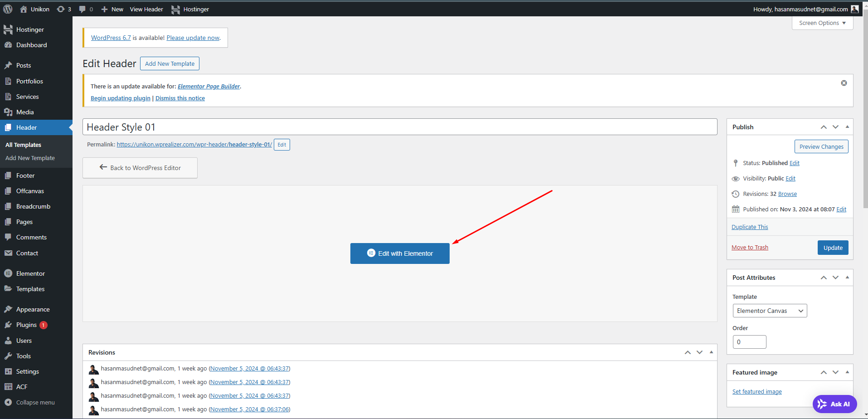This screenshot has height=419, width=868.
Task: Open the Plugins menu in sidebar
Action: coord(26,325)
